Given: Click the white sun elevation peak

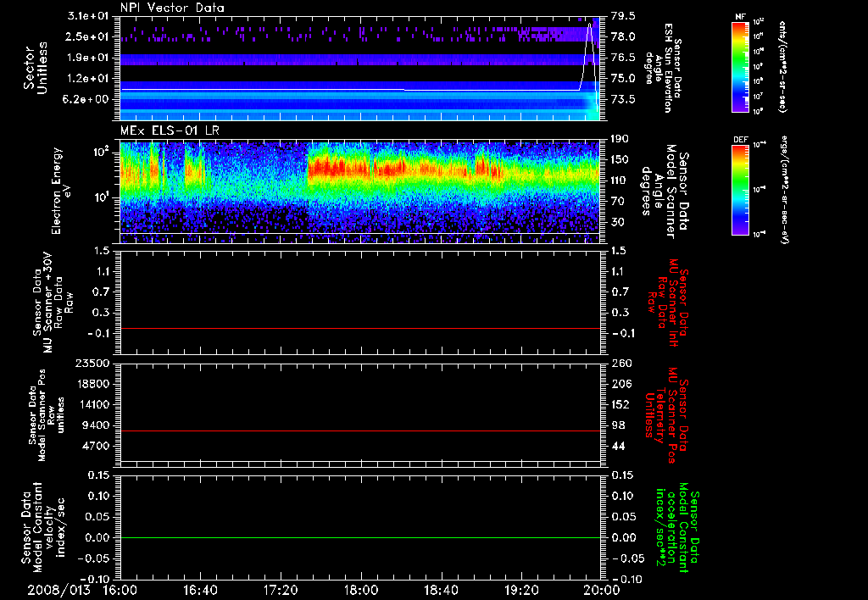Looking at the screenshot, I should [x=590, y=25].
